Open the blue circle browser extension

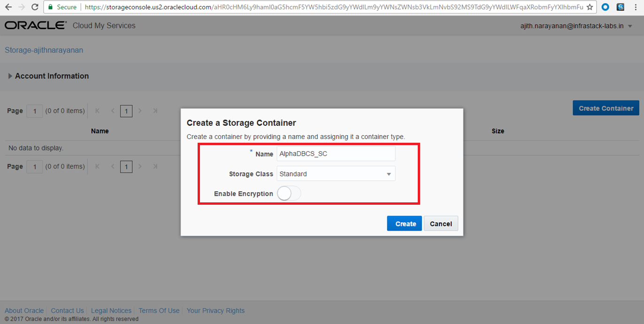606,7
